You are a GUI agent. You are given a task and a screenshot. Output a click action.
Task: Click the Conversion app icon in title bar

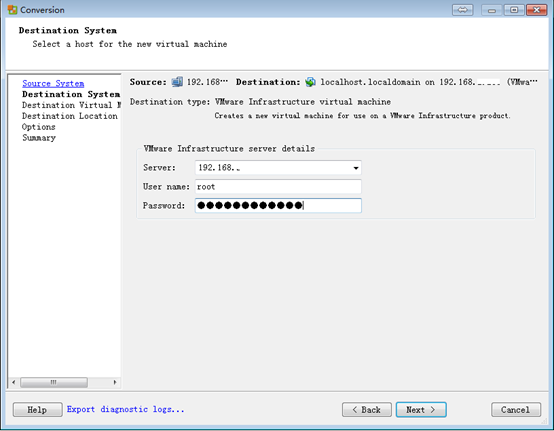click(x=12, y=10)
